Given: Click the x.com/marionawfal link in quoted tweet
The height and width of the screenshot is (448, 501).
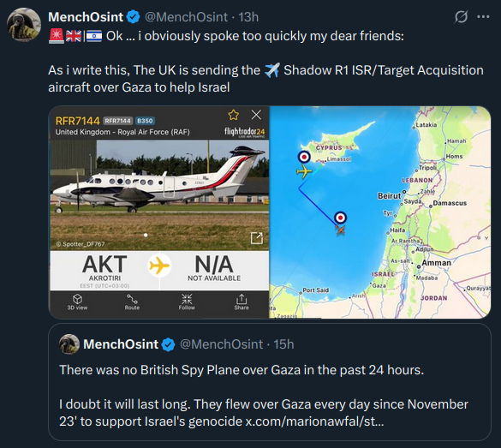Looking at the screenshot, I should tap(314, 421).
